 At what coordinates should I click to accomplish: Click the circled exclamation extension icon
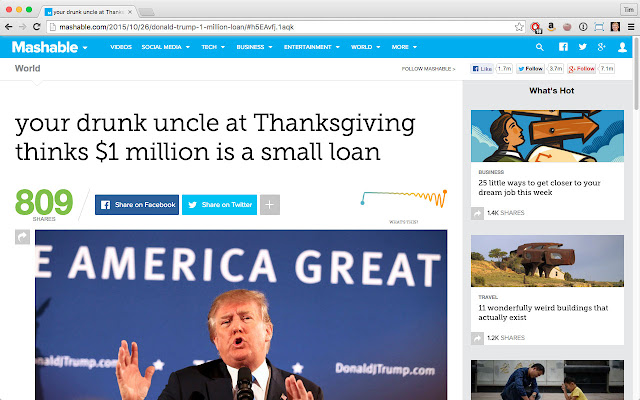[x=583, y=27]
